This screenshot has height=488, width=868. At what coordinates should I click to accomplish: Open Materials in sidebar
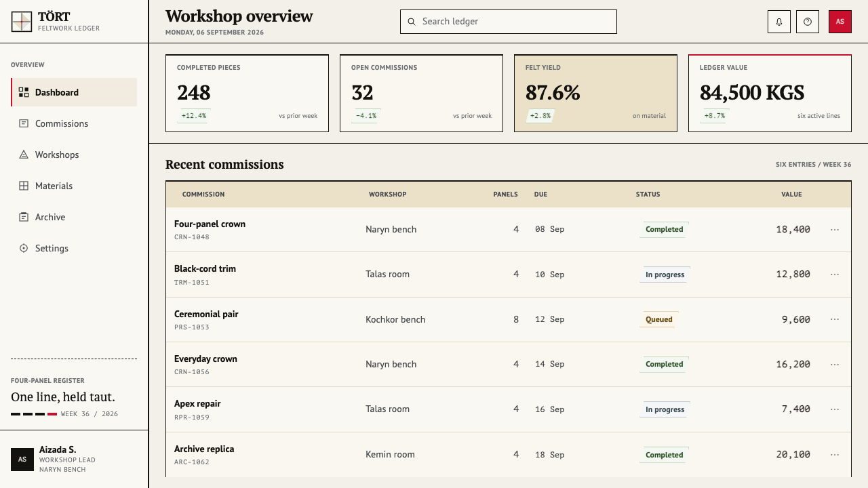pos(74,186)
